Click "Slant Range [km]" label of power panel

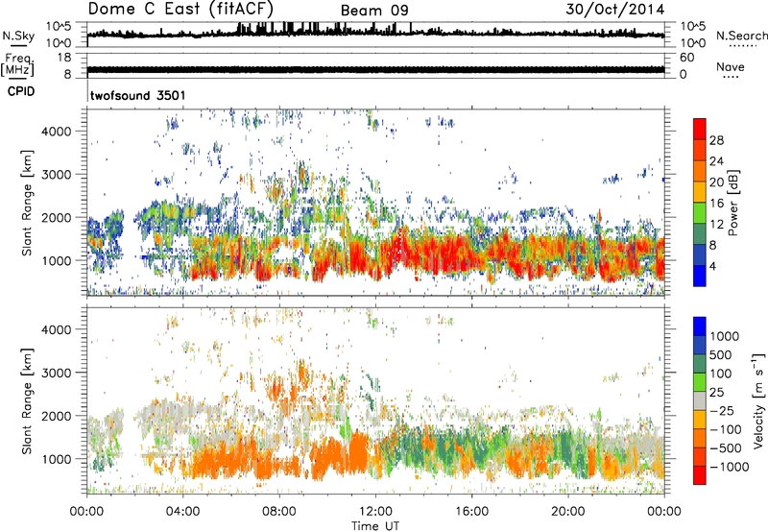27,203
